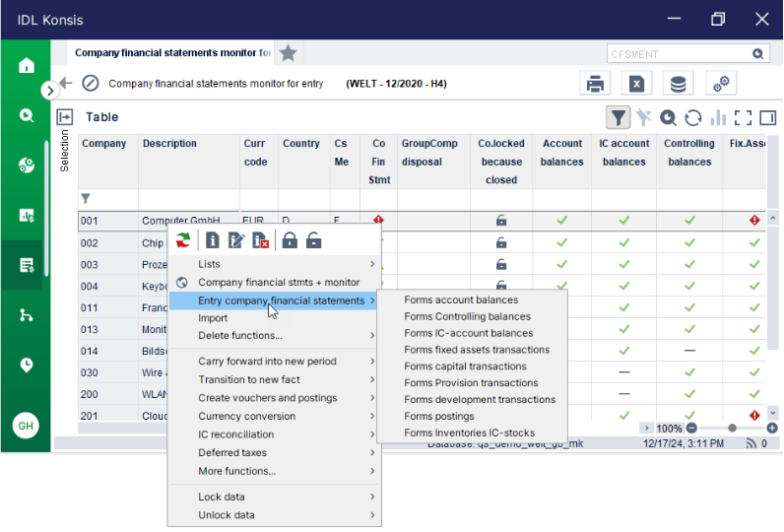Open the search icon in the green sidebar

[x=26, y=115]
